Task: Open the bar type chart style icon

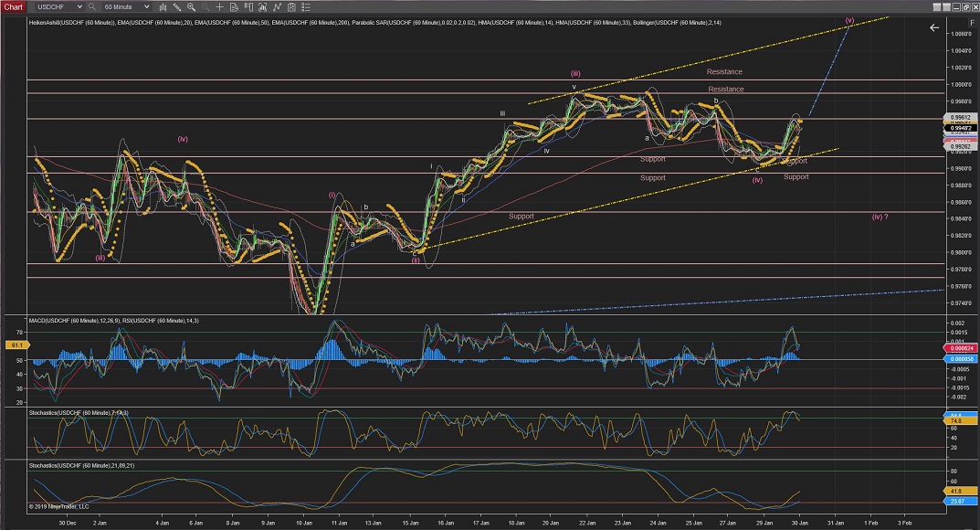Action: [163, 6]
